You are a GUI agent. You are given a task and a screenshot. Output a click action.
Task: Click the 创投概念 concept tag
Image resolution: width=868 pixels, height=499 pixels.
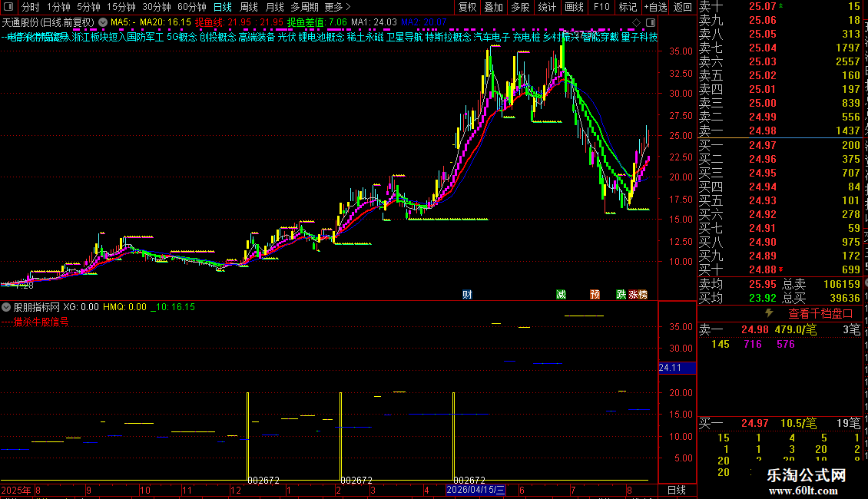point(217,37)
